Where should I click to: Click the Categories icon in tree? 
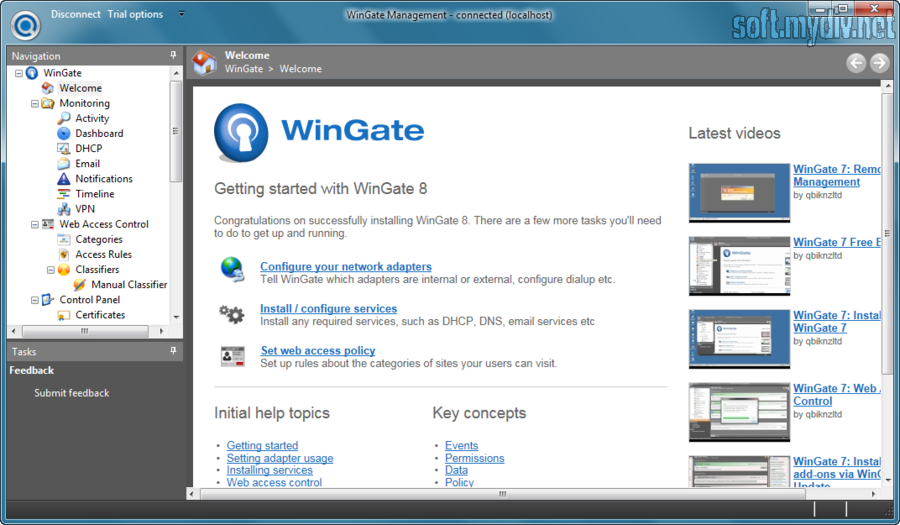[64, 239]
